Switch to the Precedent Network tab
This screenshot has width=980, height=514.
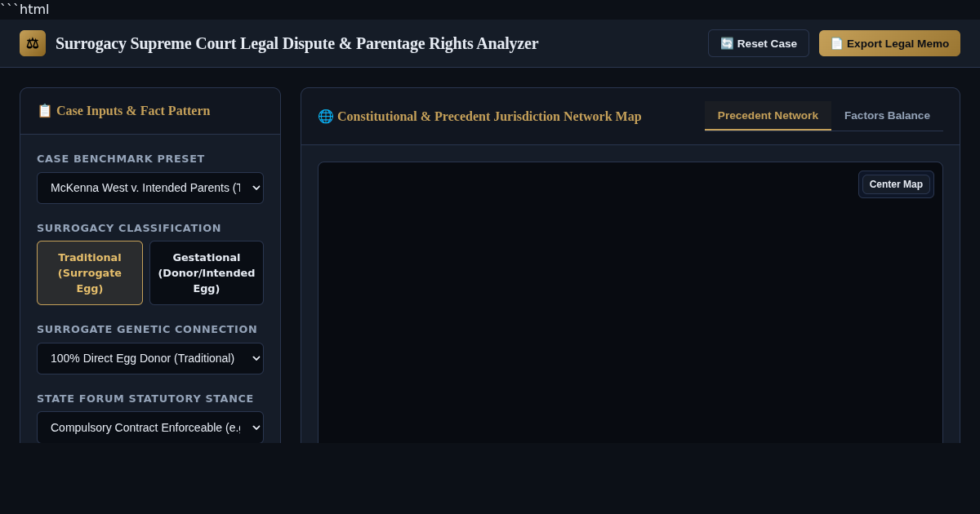tap(768, 116)
